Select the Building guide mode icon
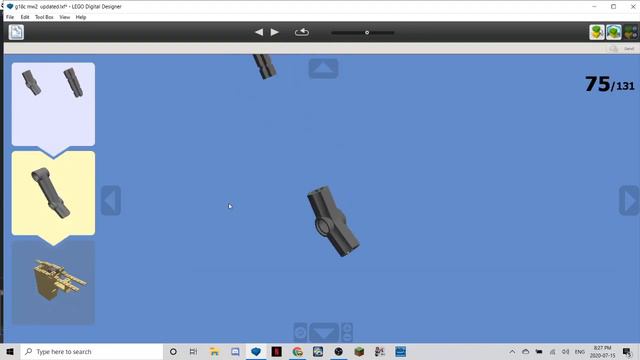Image resolution: width=640 pixels, height=360 pixels. pyautogui.click(x=631, y=32)
